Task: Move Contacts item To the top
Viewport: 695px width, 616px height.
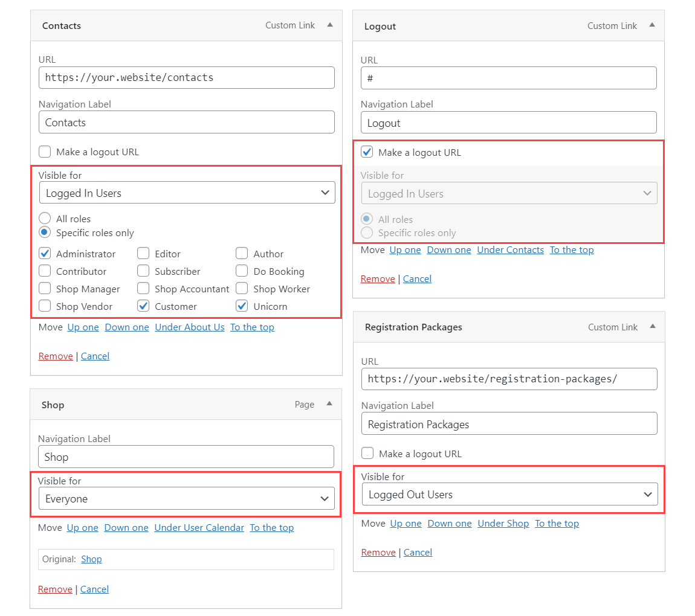Action: pos(252,327)
